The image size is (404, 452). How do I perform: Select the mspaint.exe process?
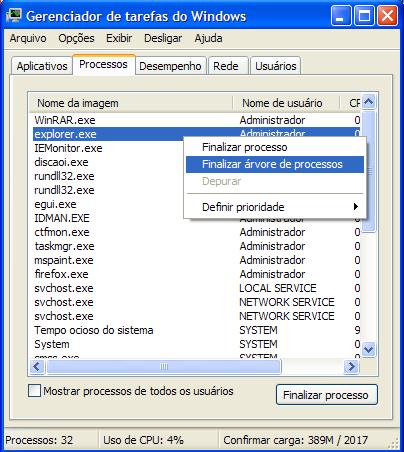[196, 260]
